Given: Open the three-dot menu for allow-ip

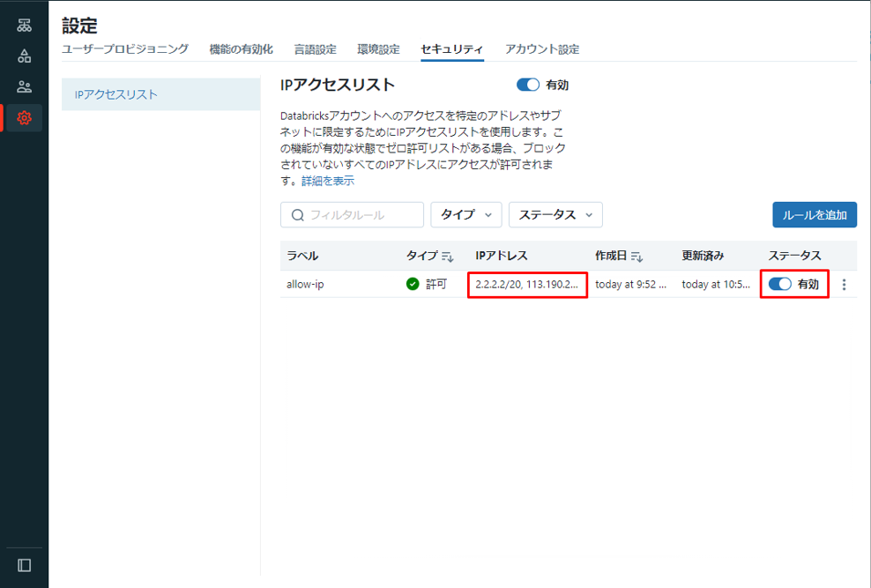Looking at the screenshot, I should 844,285.
